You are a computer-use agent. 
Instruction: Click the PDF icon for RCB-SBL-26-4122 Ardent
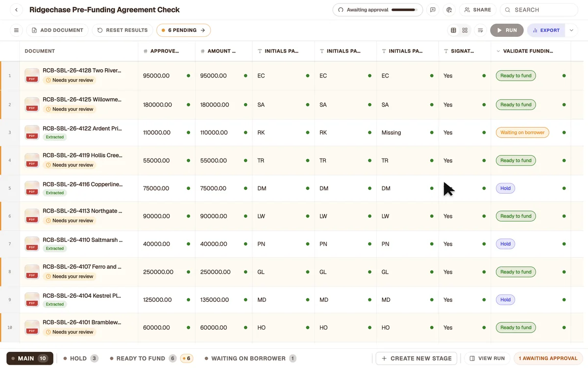click(32, 132)
